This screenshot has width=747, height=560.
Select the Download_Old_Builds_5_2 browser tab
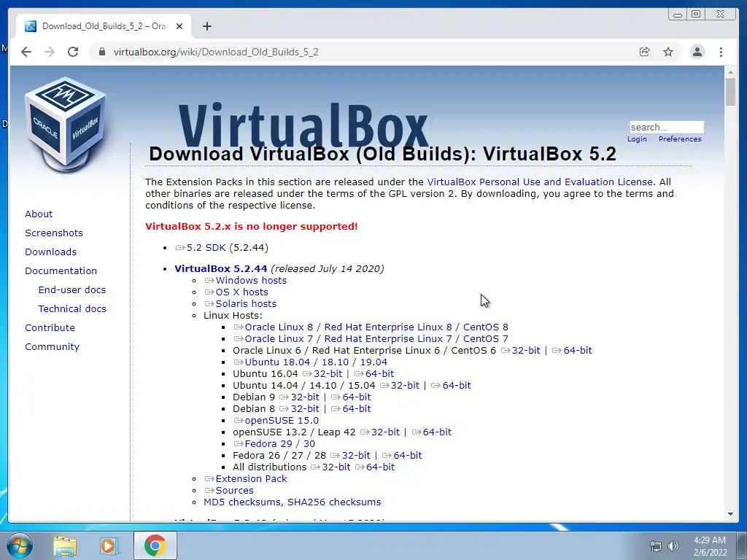coord(104,26)
